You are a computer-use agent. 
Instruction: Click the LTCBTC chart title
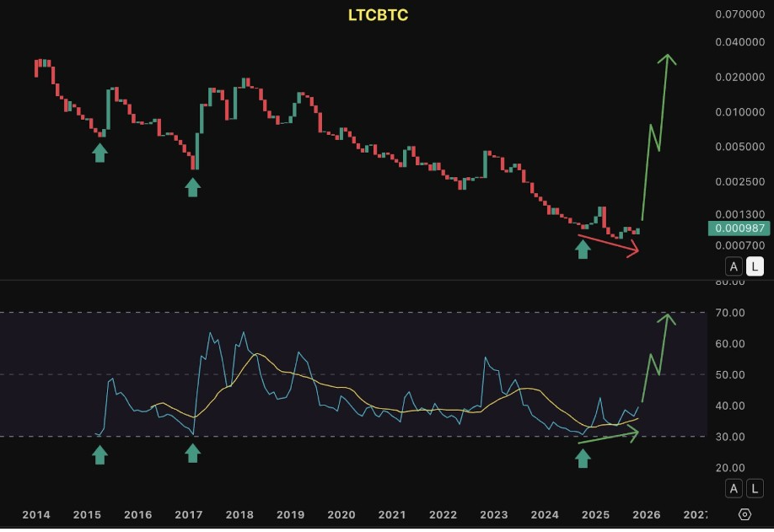[378, 15]
